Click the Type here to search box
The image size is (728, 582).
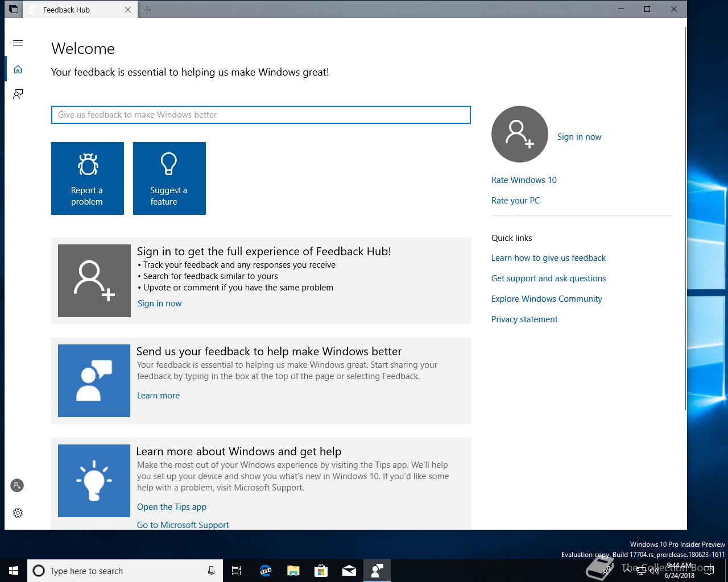[x=124, y=571]
